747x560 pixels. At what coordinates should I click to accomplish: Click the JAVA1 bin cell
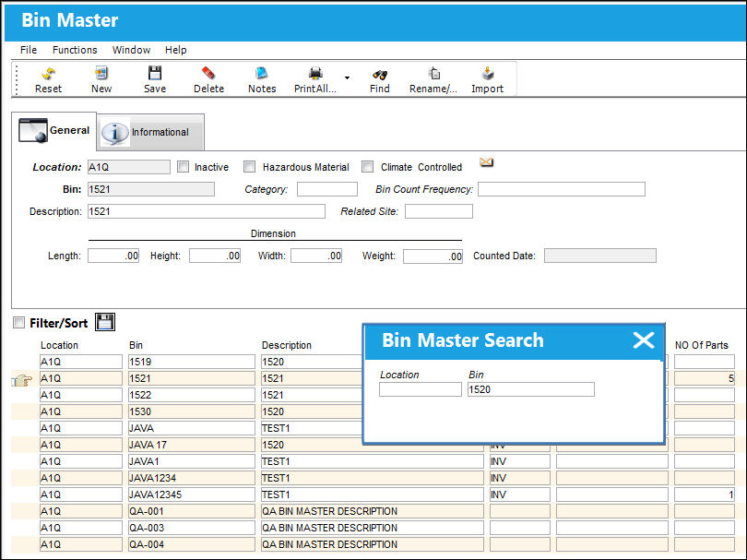pos(192,461)
